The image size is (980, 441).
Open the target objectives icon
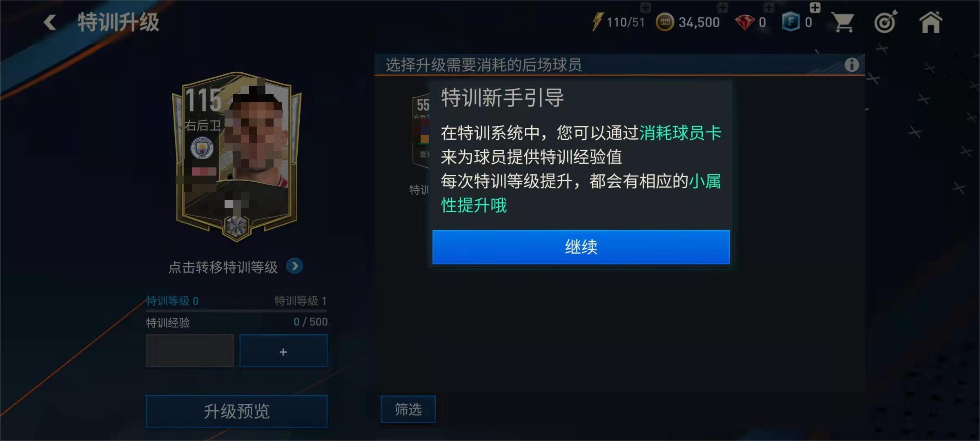point(886,22)
